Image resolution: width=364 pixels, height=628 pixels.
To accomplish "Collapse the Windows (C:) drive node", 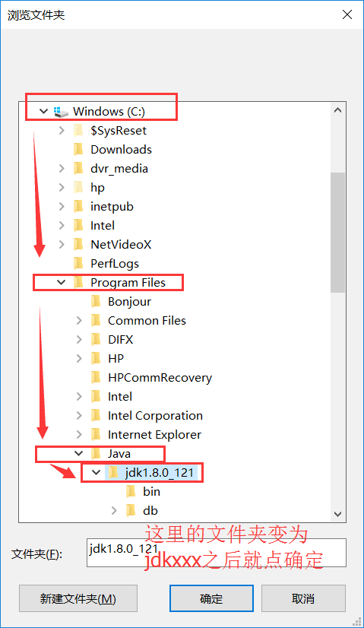I will pyautogui.click(x=43, y=111).
